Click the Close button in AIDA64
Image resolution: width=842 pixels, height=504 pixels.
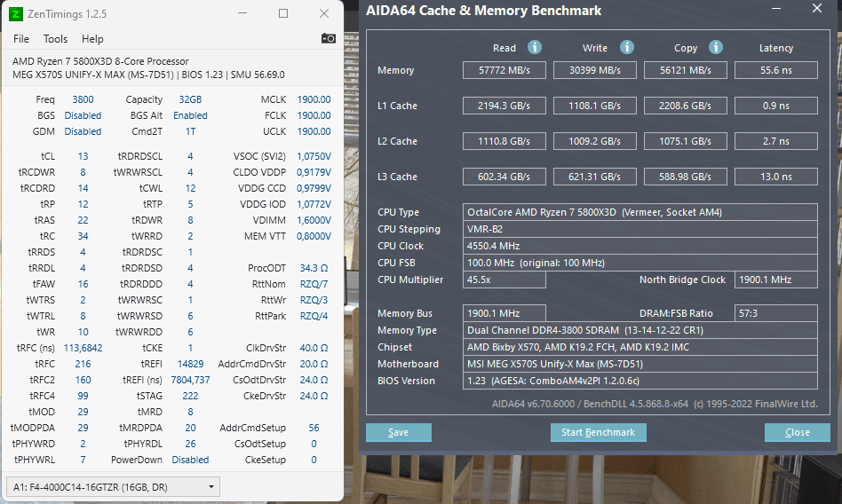click(x=797, y=432)
